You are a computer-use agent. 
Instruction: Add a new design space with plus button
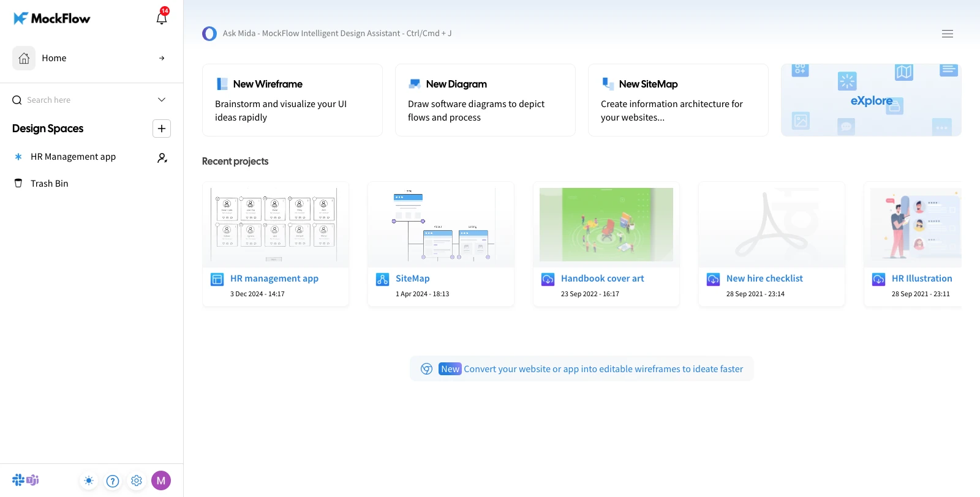click(162, 129)
